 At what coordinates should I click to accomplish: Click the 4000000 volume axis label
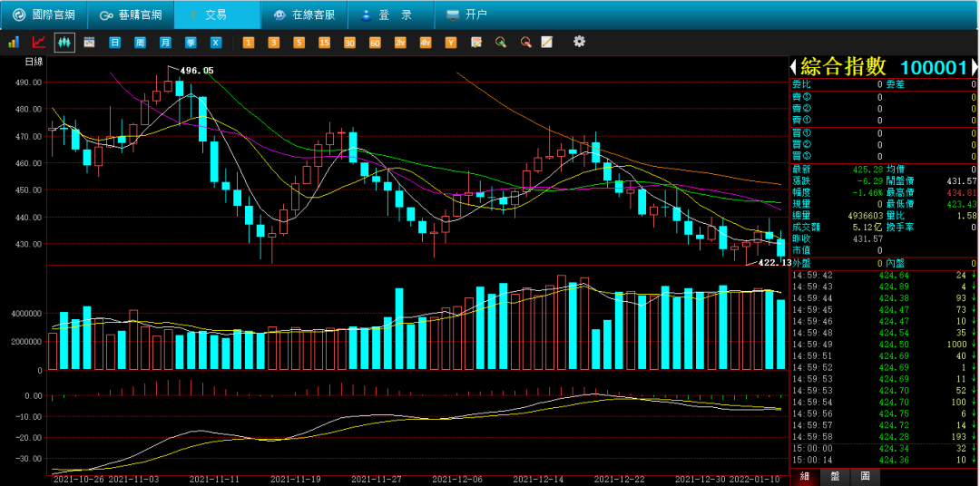25,313
